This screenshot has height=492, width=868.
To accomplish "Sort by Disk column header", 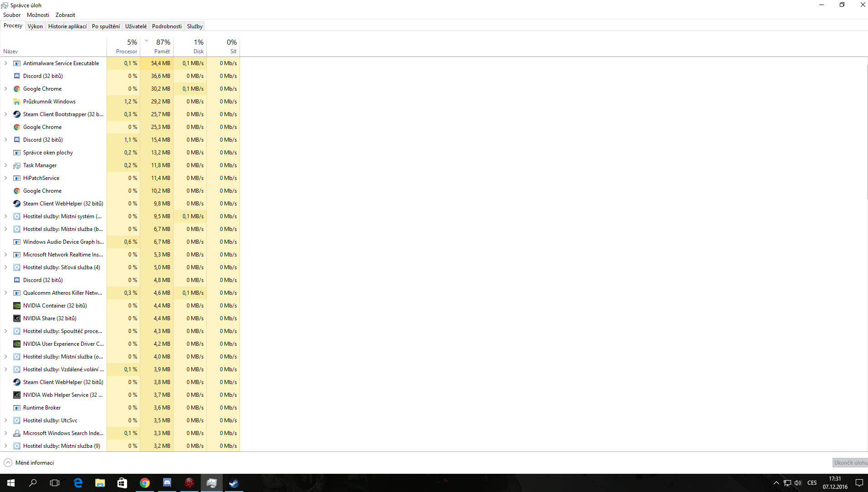I will (x=190, y=46).
